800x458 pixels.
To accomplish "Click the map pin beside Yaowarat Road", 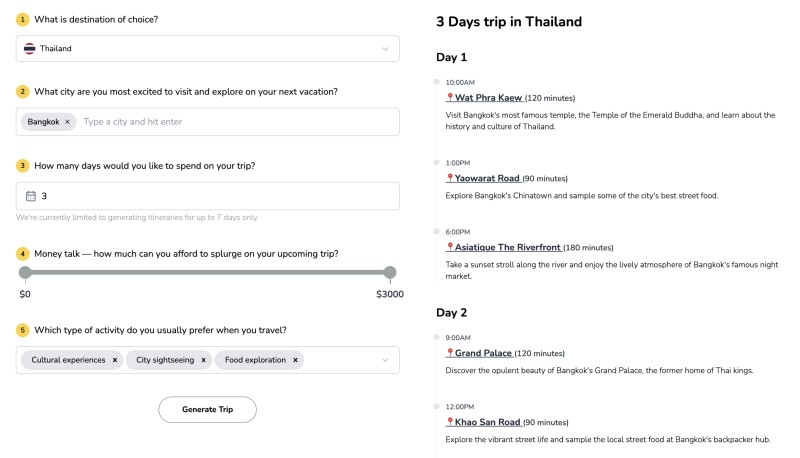I will (450, 177).
